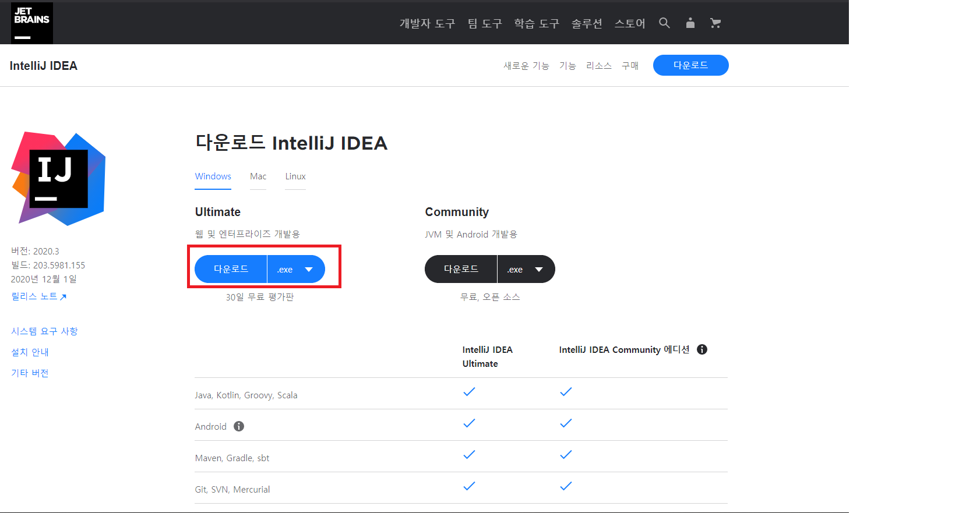Click Maven, Gradle, sbt row label
Viewport: 980px width, 513px height.
[232, 458]
